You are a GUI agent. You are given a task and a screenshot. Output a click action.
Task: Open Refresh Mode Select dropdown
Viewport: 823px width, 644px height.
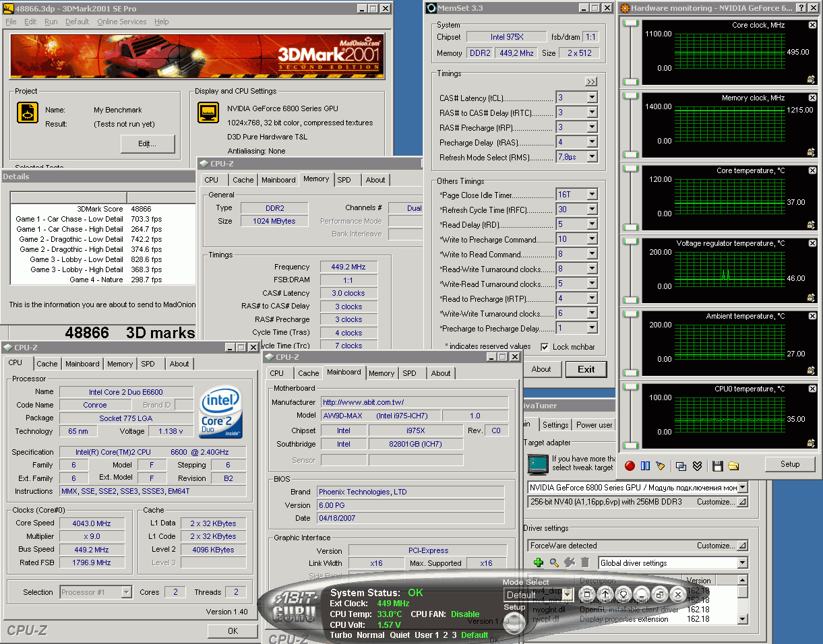pos(592,157)
